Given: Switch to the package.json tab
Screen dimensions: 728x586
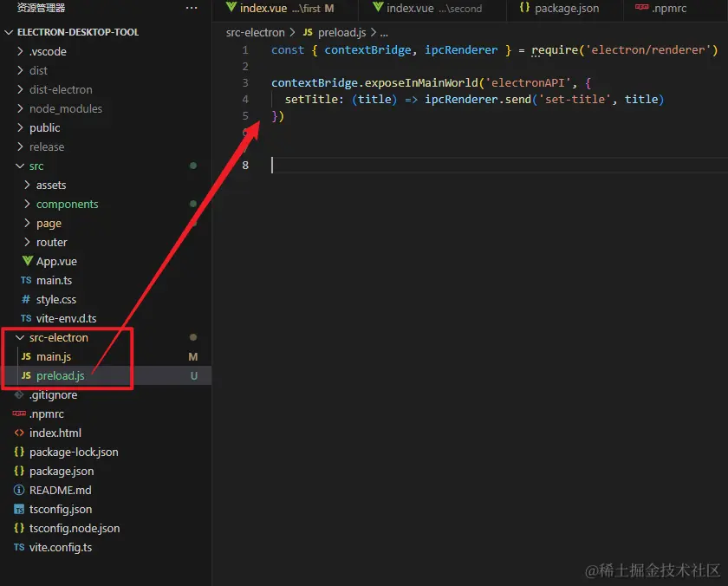Looking at the screenshot, I should [564, 9].
